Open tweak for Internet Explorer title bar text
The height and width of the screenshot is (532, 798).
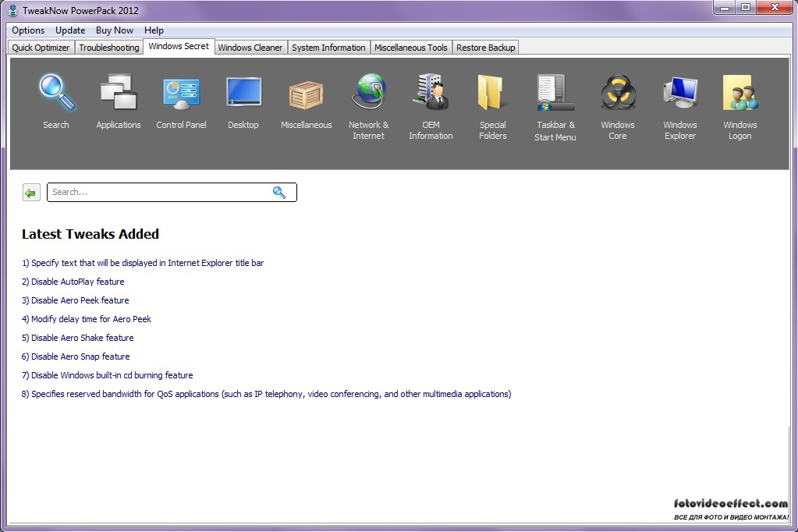[x=143, y=263]
